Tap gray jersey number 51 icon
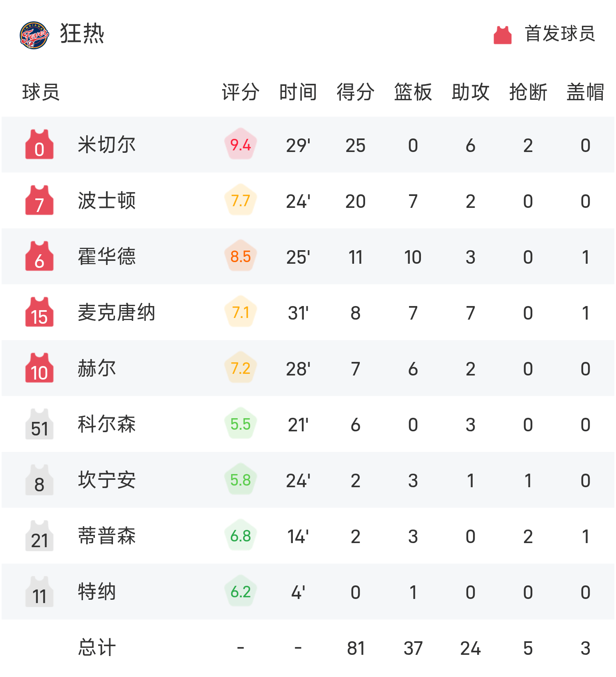 pyautogui.click(x=39, y=424)
